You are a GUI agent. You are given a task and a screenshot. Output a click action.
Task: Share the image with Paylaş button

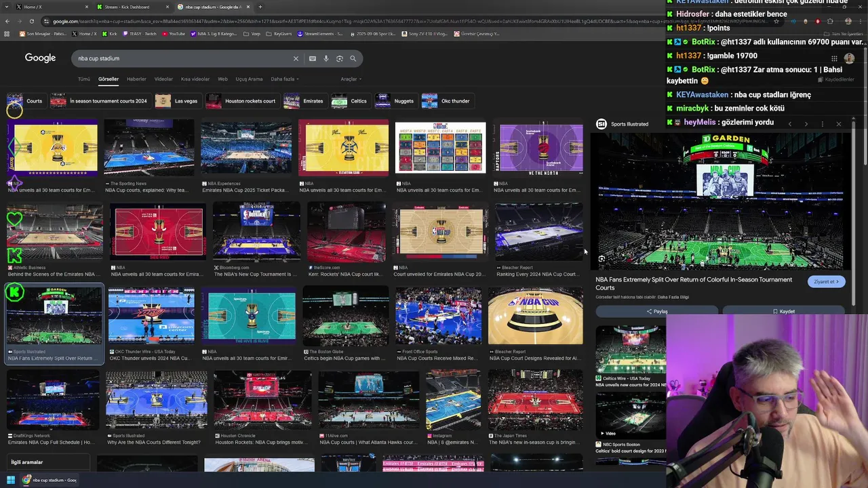click(656, 311)
